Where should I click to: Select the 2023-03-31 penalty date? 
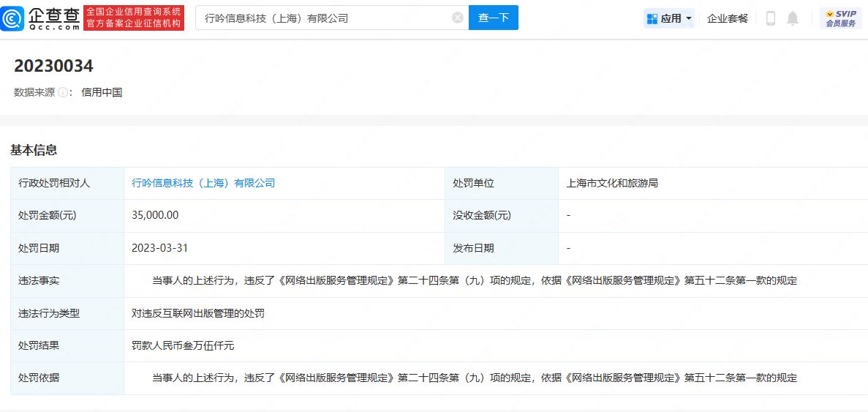(160, 248)
